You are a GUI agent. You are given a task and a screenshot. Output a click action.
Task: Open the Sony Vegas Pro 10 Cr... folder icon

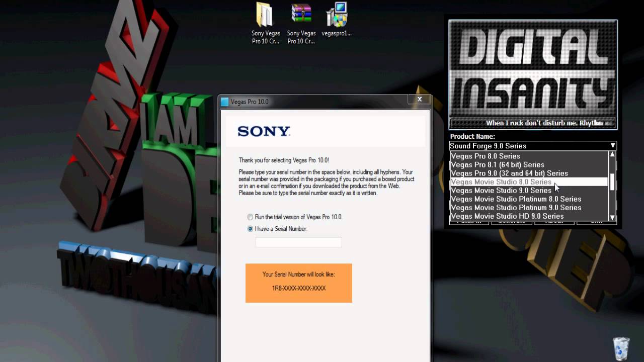(x=265, y=23)
